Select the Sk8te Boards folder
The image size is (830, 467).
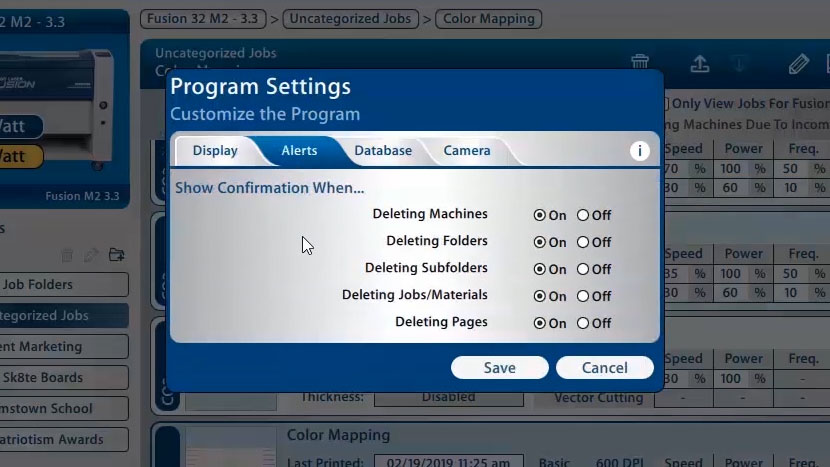pyautogui.click(x=62, y=378)
